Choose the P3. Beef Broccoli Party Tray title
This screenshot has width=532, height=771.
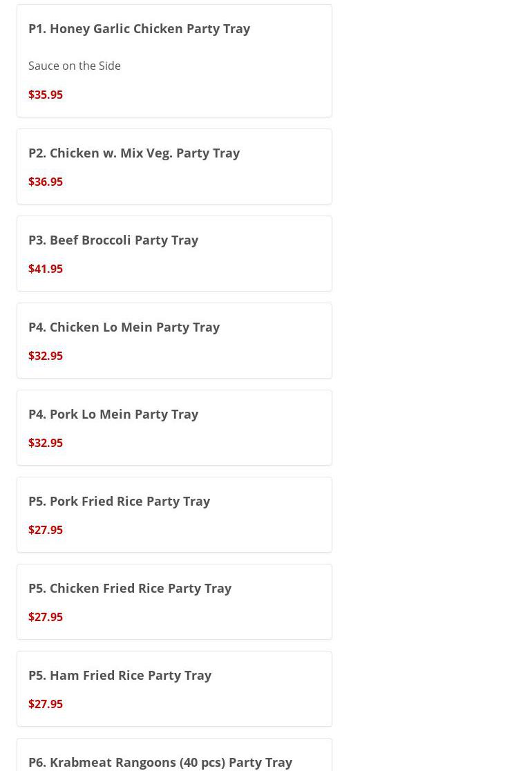point(113,240)
